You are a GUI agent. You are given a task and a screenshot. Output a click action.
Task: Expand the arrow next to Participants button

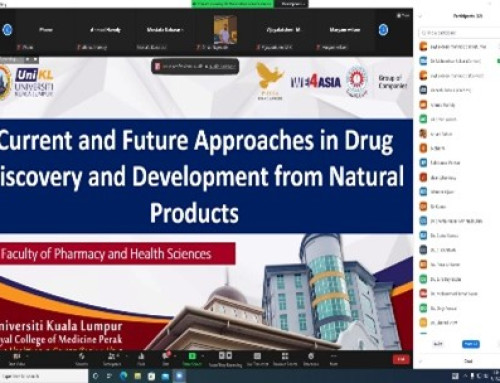pos(126,356)
